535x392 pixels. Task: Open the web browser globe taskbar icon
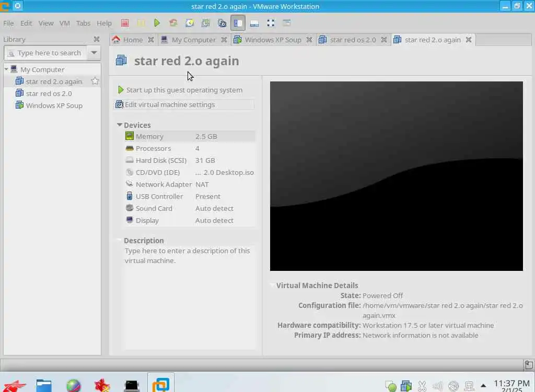pos(73,386)
